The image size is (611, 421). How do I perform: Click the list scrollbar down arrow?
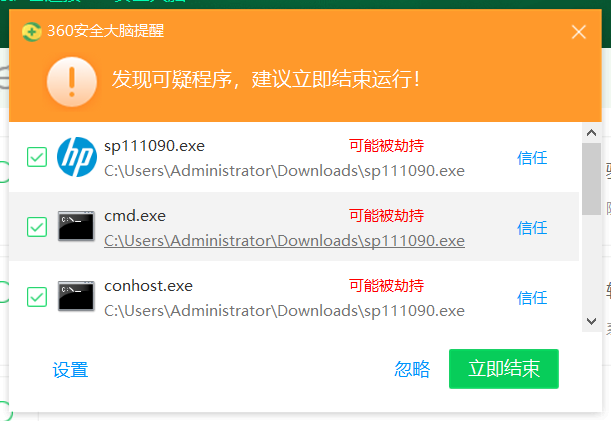click(x=592, y=321)
